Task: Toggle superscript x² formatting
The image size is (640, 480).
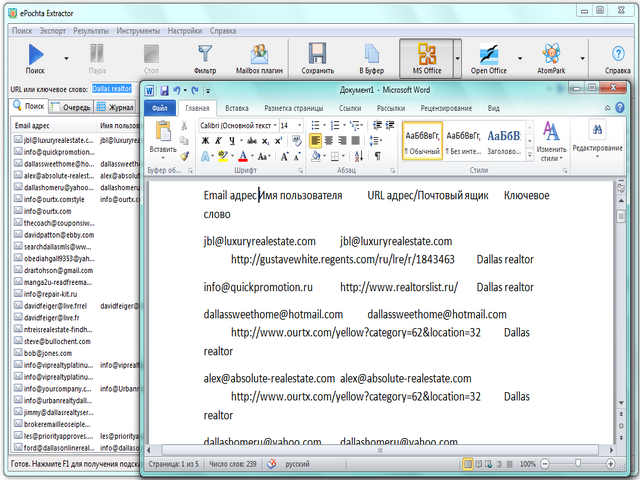Action: [278, 141]
